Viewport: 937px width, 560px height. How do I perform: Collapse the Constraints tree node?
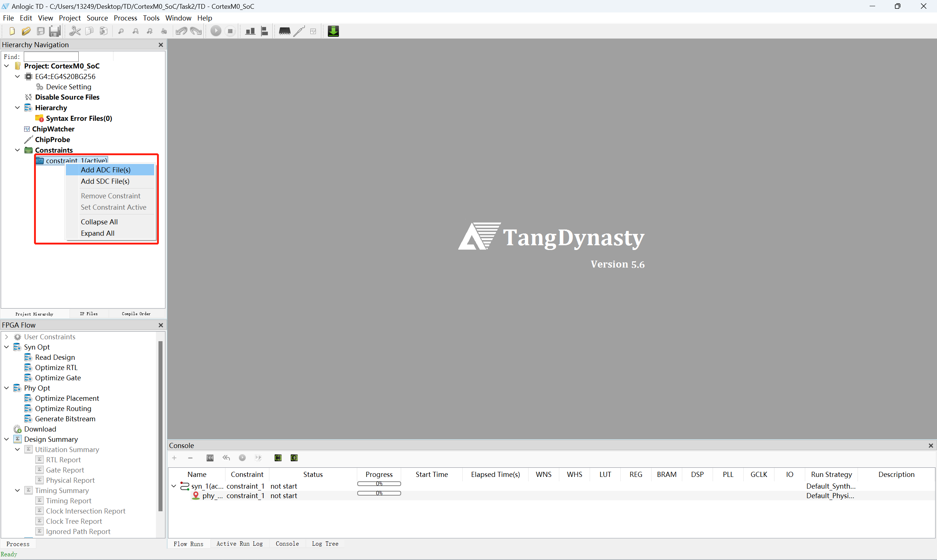(x=17, y=150)
